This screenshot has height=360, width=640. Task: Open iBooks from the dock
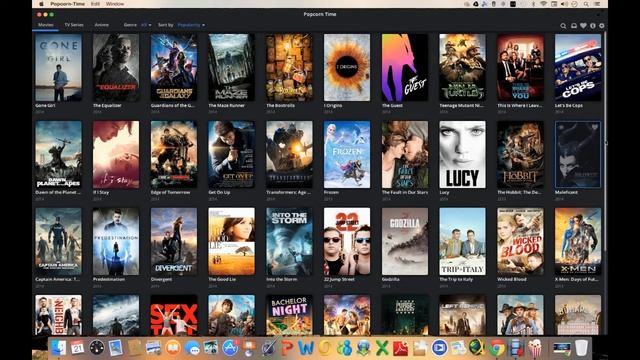coord(173,348)
